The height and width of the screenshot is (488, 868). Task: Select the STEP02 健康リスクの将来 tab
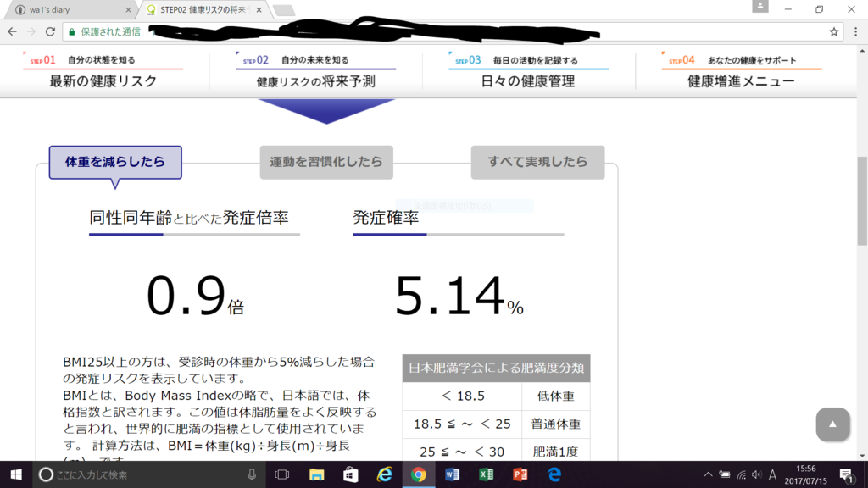pyautogui.click(x=202, y=10)
